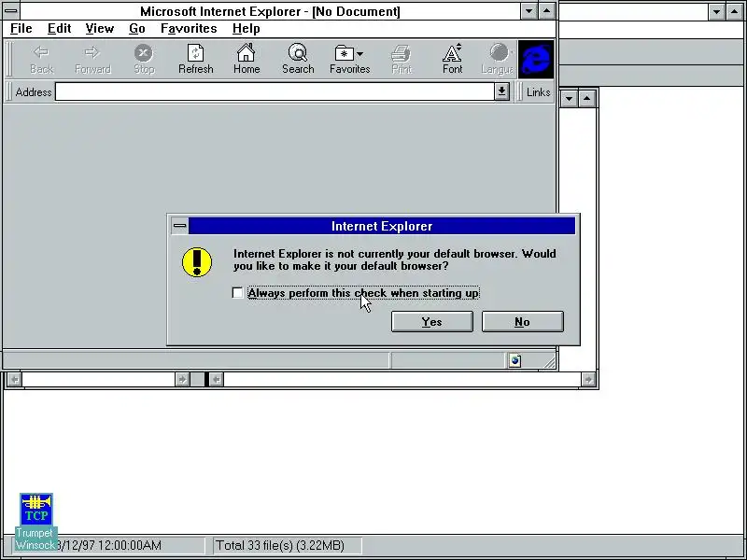Click the Internet Explorer dialog title bar
747x560 pixels.
click(x=382, y=226)
